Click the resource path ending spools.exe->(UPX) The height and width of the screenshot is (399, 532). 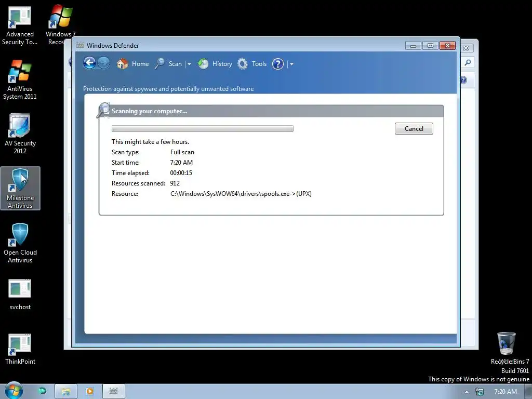coord(241,194)
